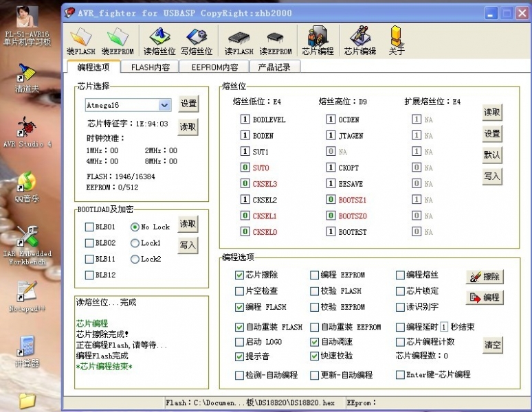Image resolution: width=532 pixels, height=412 pixels.
Task: Click the 清空 clear button
Action: tap(493, 345)
